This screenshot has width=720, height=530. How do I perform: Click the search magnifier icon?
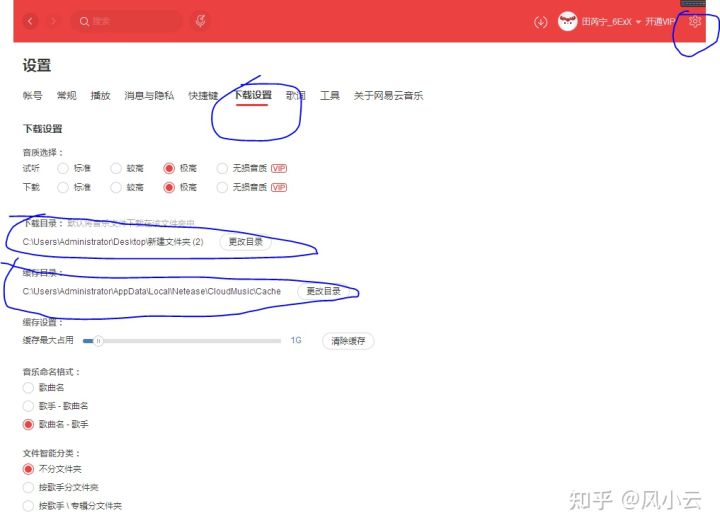point(84,21)
